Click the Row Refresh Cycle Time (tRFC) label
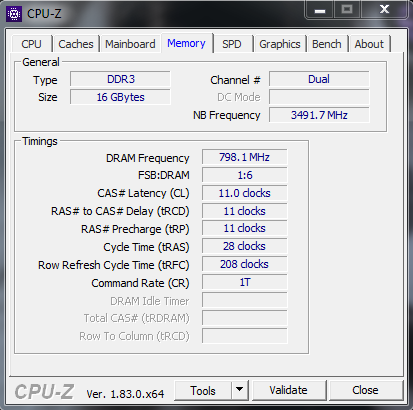The image size is (413, 410). [x=114, y=265]
